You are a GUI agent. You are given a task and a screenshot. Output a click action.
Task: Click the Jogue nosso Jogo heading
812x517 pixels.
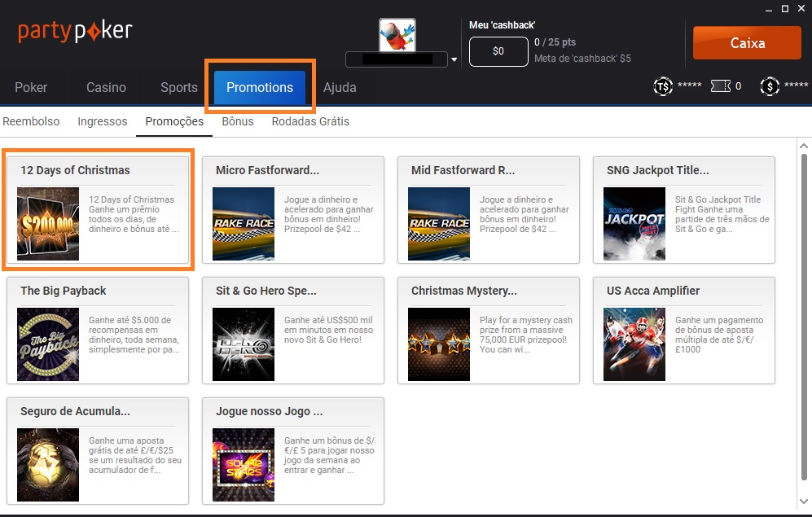270,411
